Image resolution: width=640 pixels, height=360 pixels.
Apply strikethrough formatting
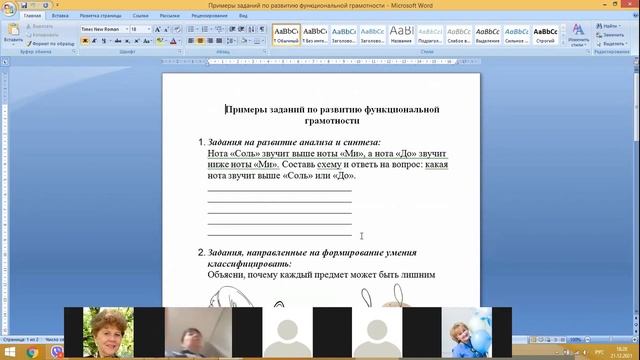pyautogui.click(x=118, y=41)
